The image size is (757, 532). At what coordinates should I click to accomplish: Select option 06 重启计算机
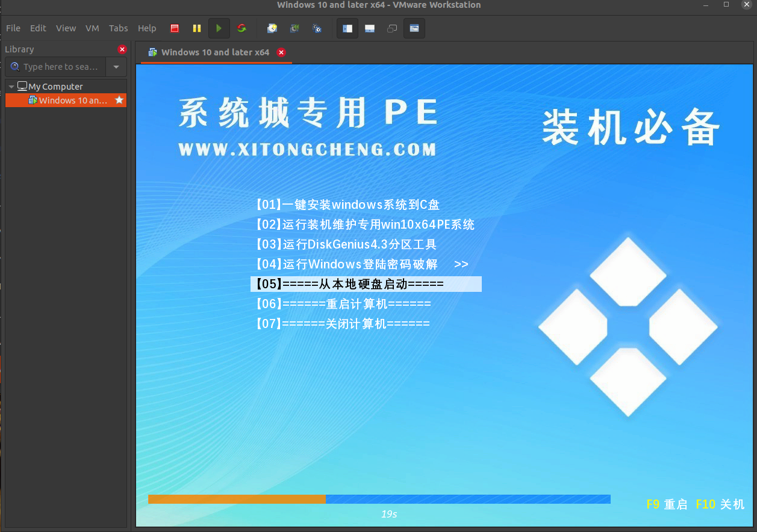pyautogui.click(x=343, y=304)
